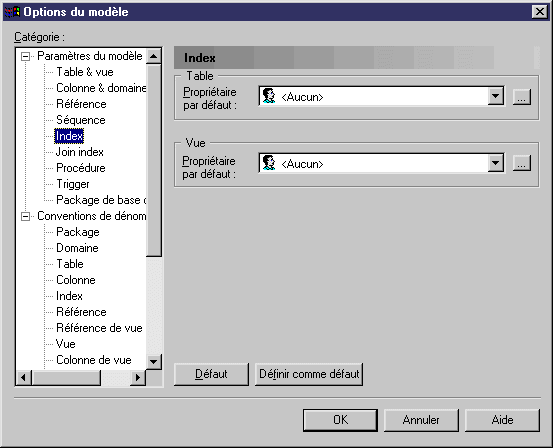This screenshot has width=553, height=448.
Task: Confirm the dialog with OK
Action: 340,420
